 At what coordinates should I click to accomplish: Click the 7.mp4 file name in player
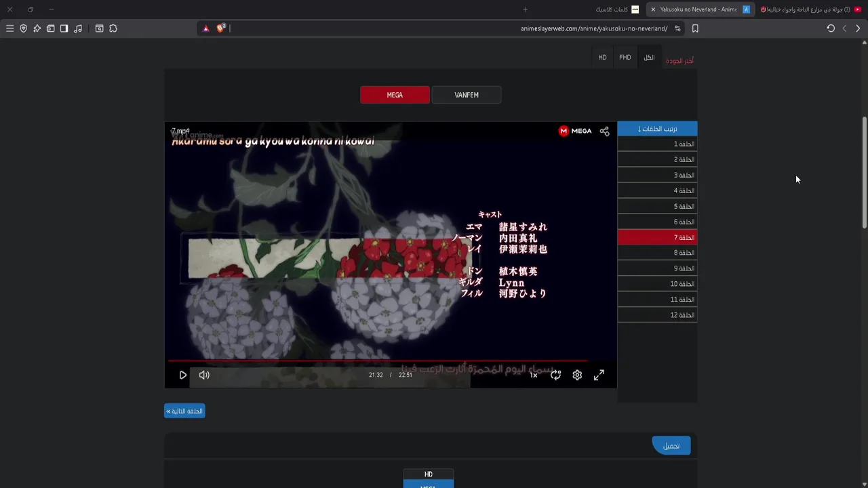(x=180, y=131)
